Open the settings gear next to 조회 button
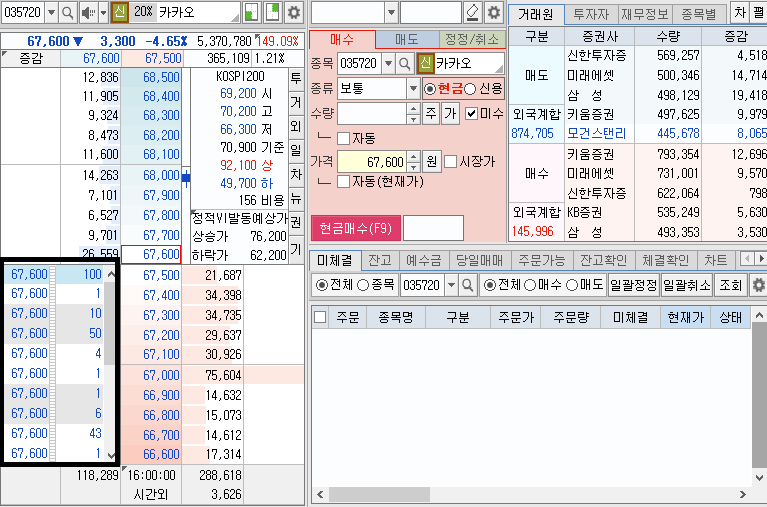This screenshot has width=767, height=507. click(759, 285)
